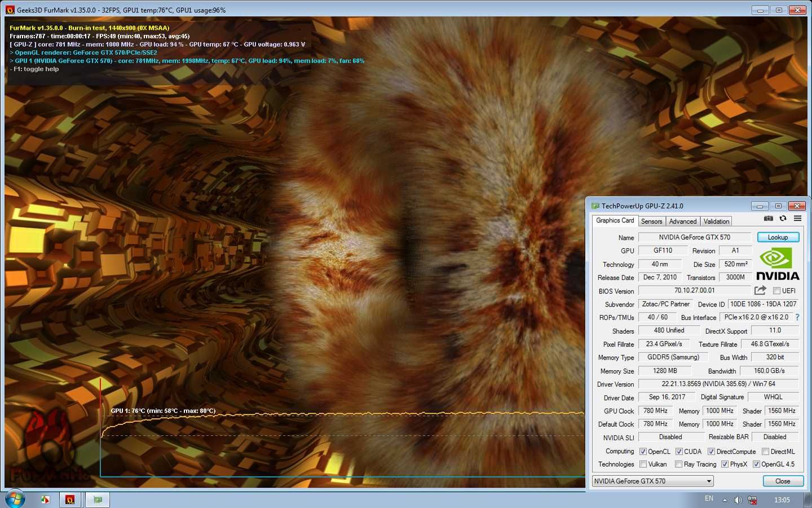Open the GPU-Z hamburger menu
The width and height of the screenshot is (812, 508).
tap(797, 218)
